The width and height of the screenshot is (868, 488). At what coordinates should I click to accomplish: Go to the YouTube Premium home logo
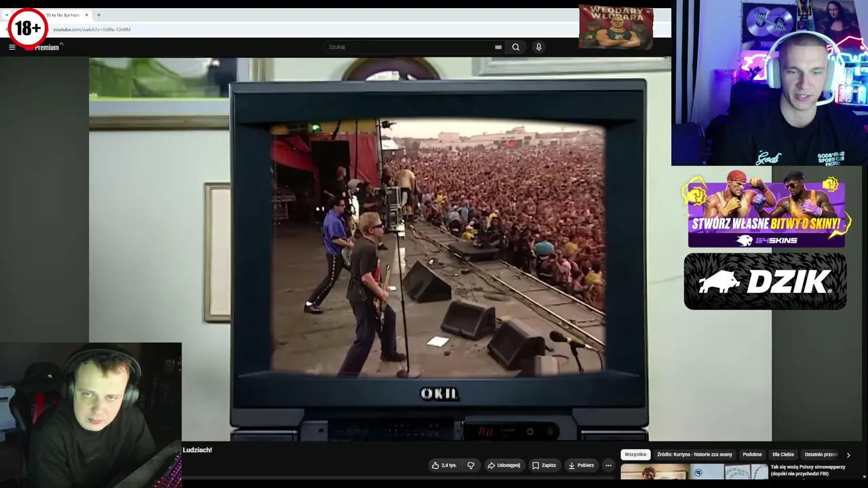point(46,47)
